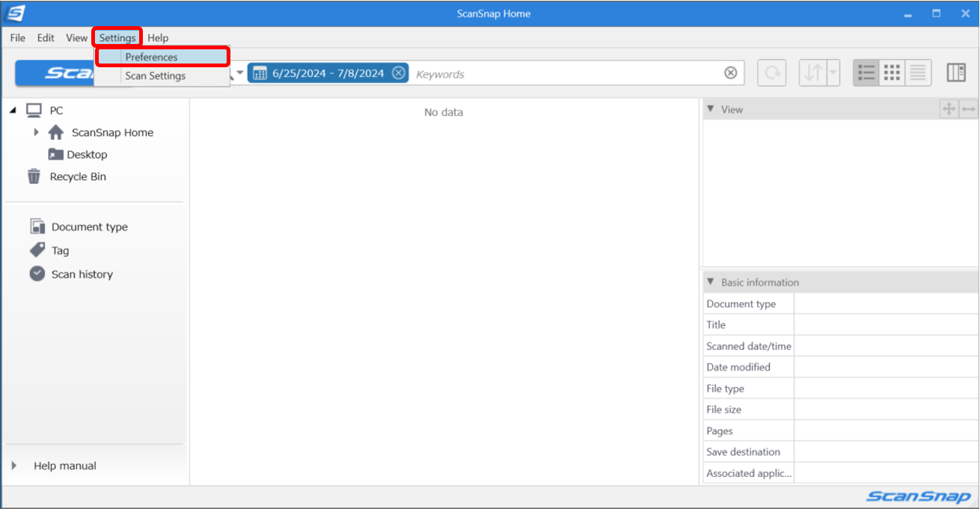
Task: Select the ScanSnap Home tree label
Action: (x=112, y=132)
